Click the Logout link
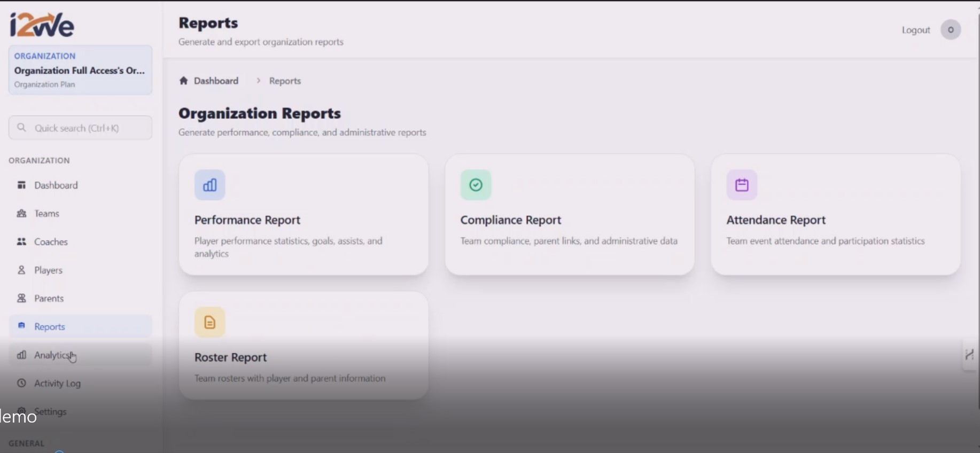The height and width of the screenshot is (453, 980). pos(916,30)
